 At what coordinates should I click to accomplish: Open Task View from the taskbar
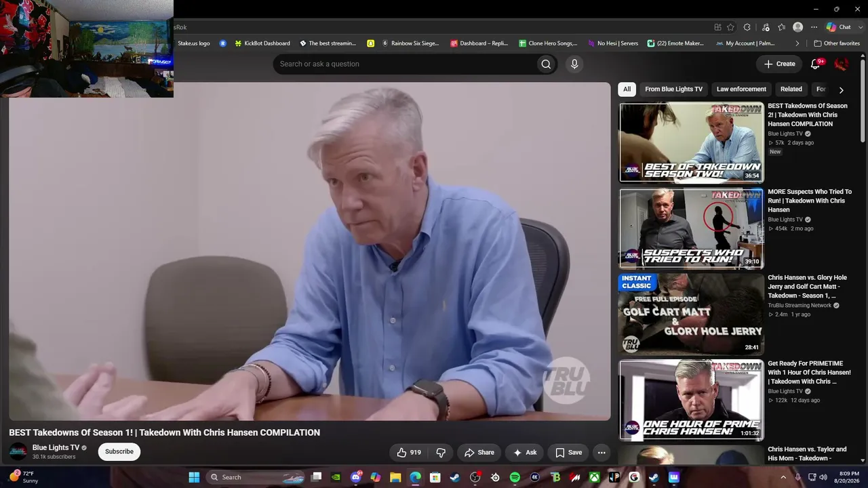pyautogui.click(x=316, y=477)
